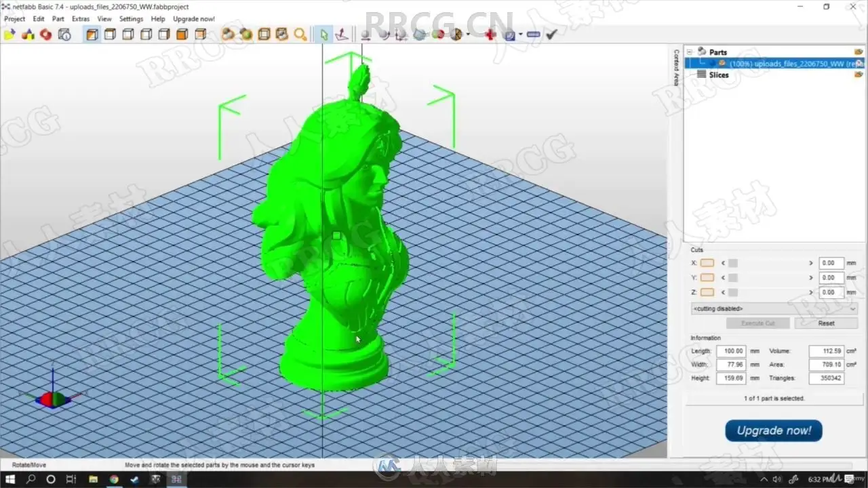
Task: Click the rotate part icon
Action: 384,34
